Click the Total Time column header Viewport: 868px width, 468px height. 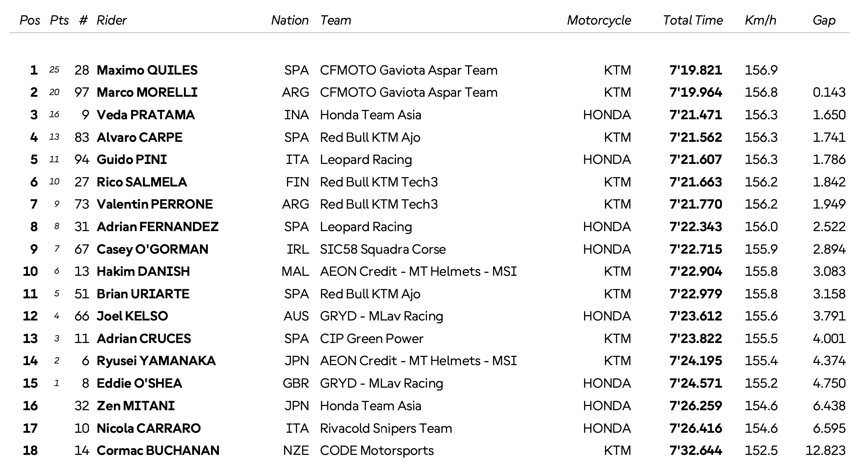pyautogui.click(x=693, y=20)
